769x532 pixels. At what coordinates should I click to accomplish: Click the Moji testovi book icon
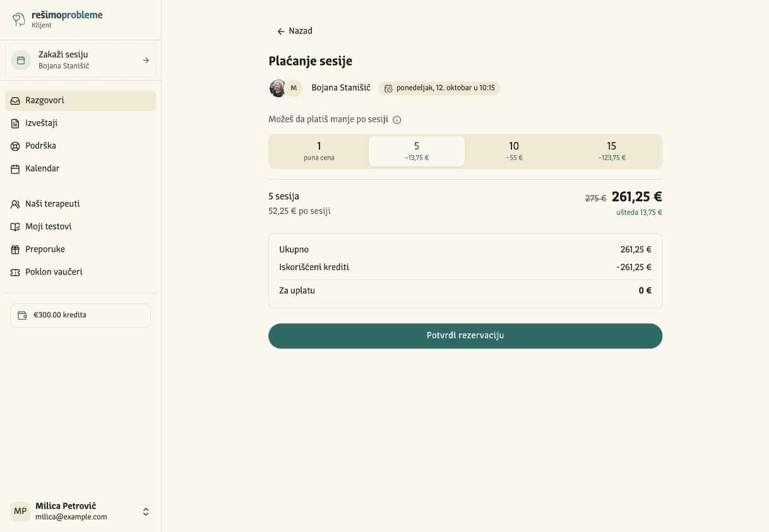15,227
